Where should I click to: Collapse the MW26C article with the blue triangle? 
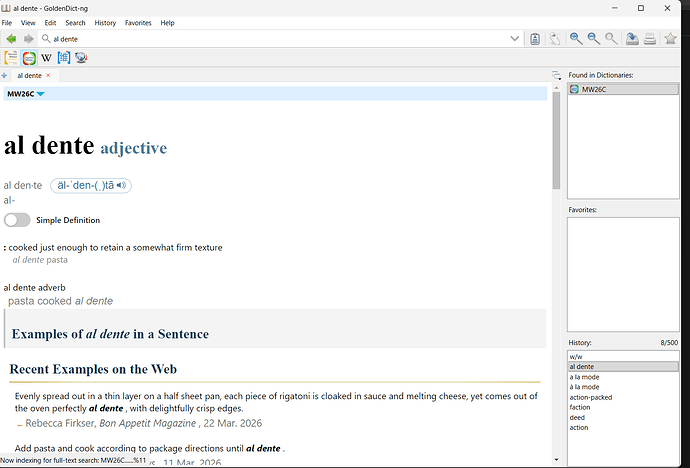click(x=41, y=94)
